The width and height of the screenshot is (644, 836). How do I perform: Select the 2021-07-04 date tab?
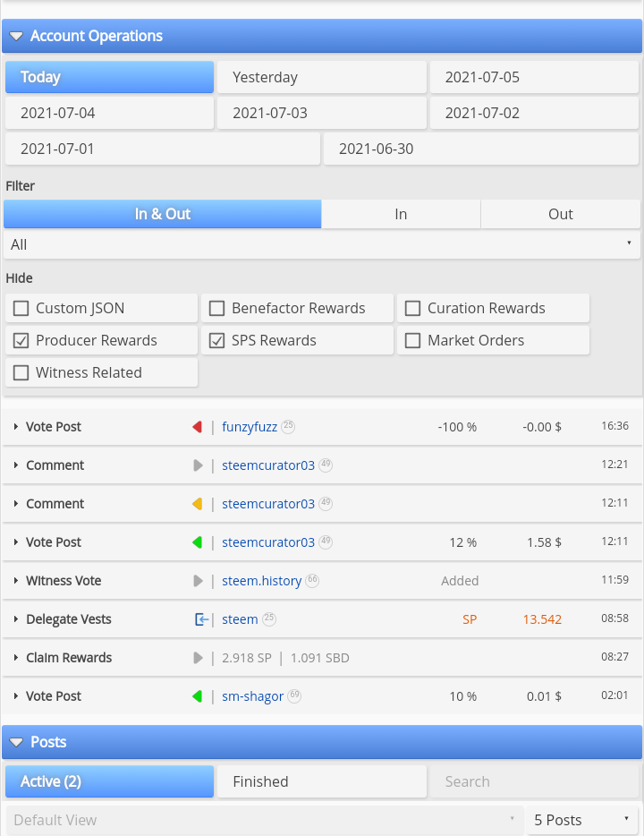coord(110,113)
